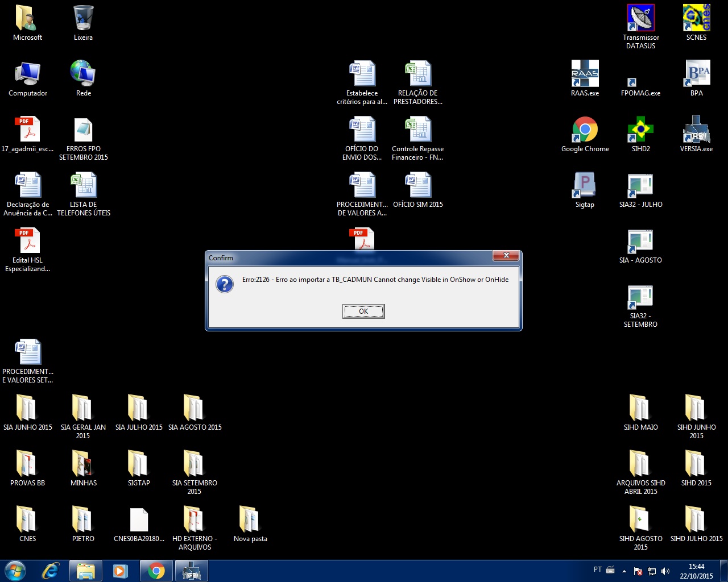Launch VERSIA.exe from the desktop

point(696,130)
